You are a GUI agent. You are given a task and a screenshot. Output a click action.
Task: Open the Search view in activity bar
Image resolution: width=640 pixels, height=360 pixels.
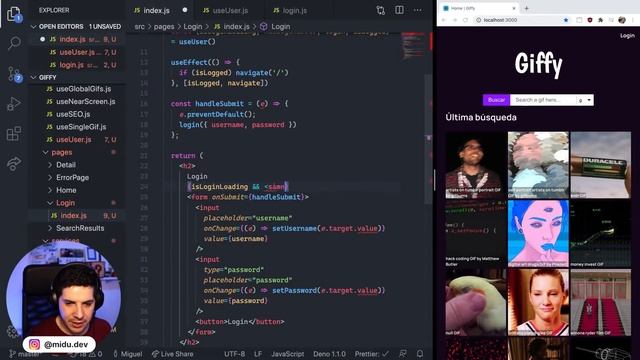point(14,43)
